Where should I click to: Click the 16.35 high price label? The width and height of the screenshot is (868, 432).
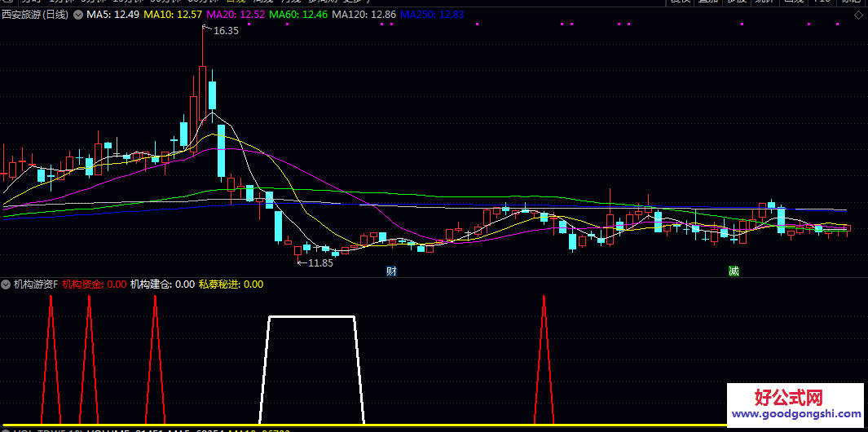coord(226,31)
